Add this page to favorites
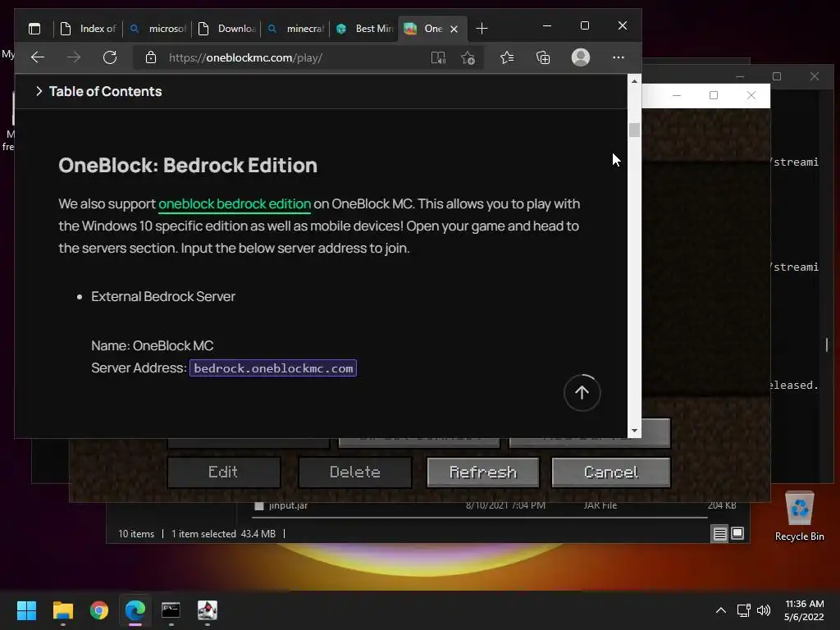Viewport: 840px width, 630px height. (468, 57)
